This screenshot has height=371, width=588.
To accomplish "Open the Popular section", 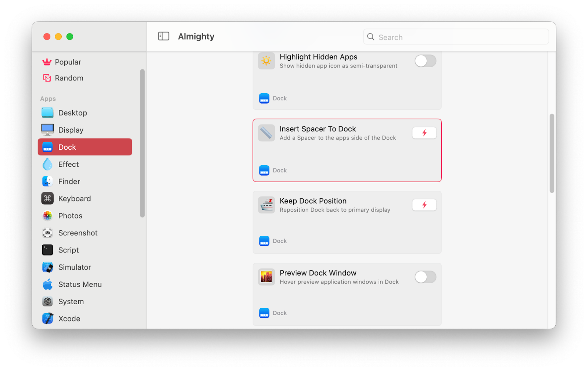I will (x=68, y=62).
